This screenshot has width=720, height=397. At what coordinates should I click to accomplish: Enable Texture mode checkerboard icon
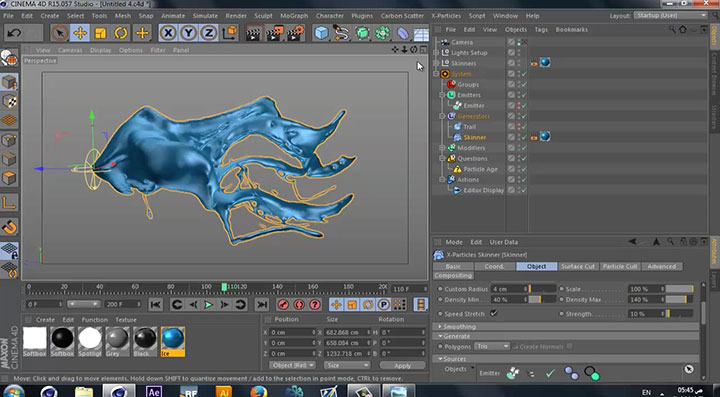tap(9, 101)
